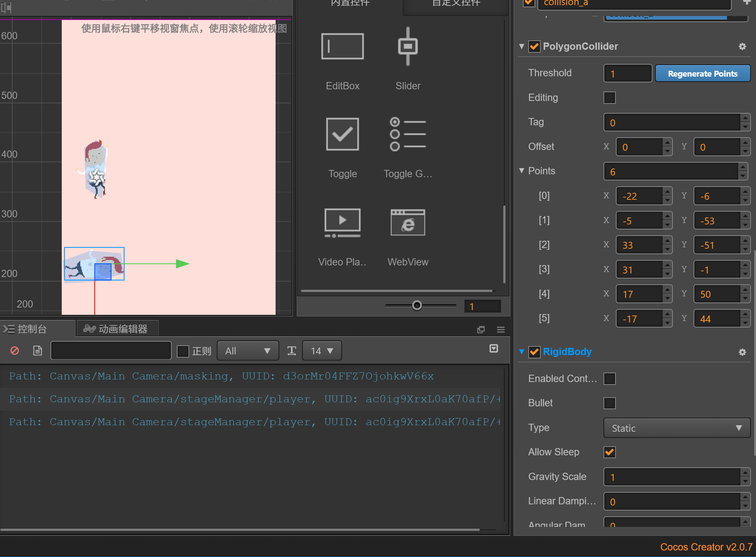756x557 pixels.
Task: Enable the Editing checkbox
Action: pos(609,98)
